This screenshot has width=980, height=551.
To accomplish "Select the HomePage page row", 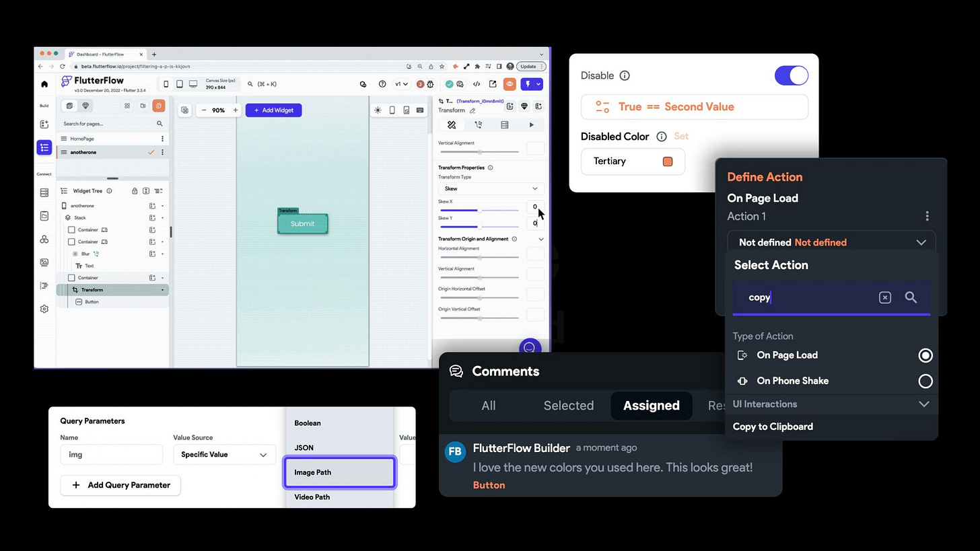I will pyautogui.click(x=112, y=139).
